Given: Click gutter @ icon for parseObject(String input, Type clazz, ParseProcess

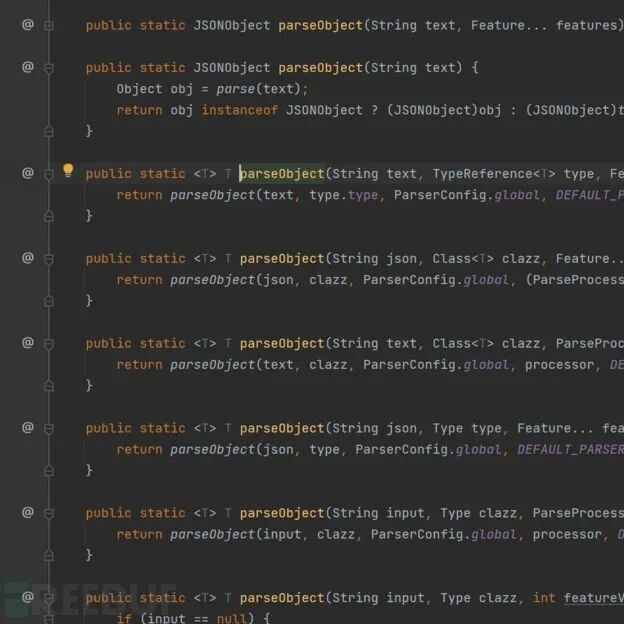Looking at the screenshot, I should tap(27, 513).
